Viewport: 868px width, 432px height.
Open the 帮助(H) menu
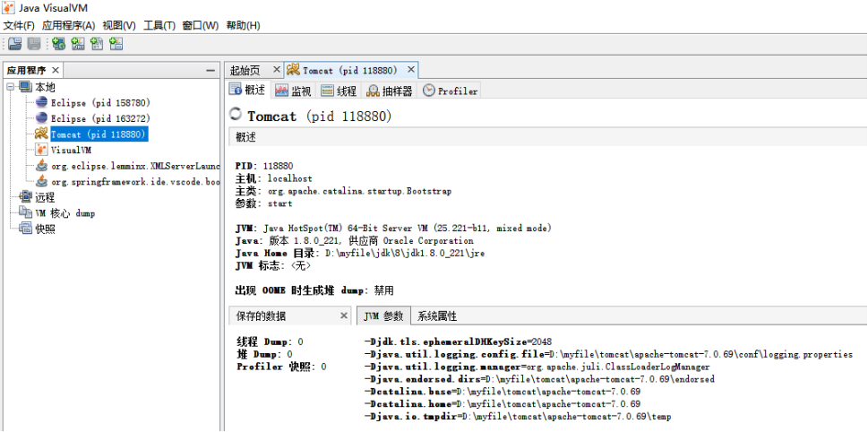pyautogui.click(x=243, y=25)
